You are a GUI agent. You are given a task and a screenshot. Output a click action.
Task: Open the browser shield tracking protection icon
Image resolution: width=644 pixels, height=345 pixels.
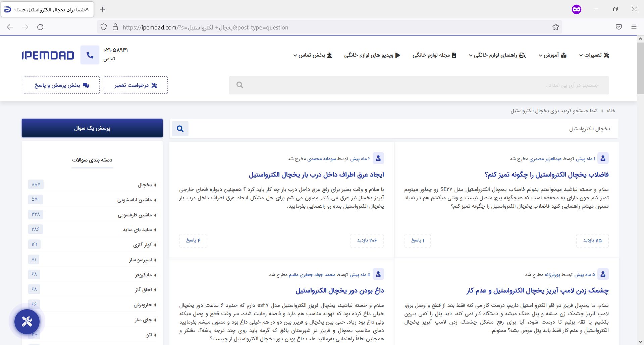point(104,27)
